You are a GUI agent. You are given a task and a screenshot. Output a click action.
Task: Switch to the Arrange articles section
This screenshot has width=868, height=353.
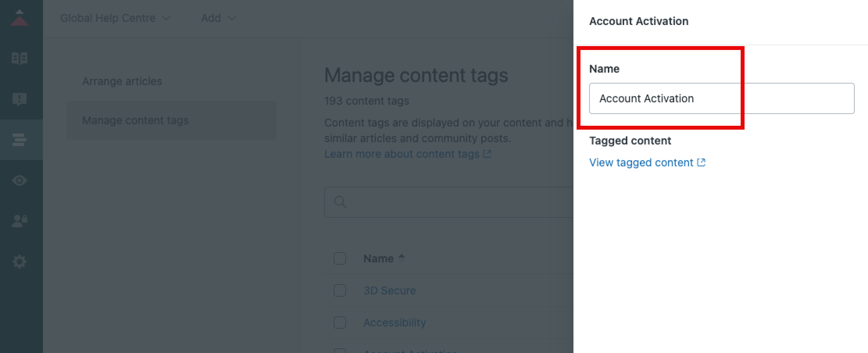tap(122, 81)
